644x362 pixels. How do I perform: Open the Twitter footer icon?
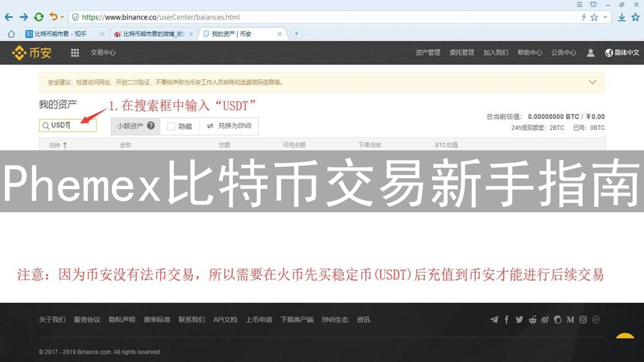point(519,320)
